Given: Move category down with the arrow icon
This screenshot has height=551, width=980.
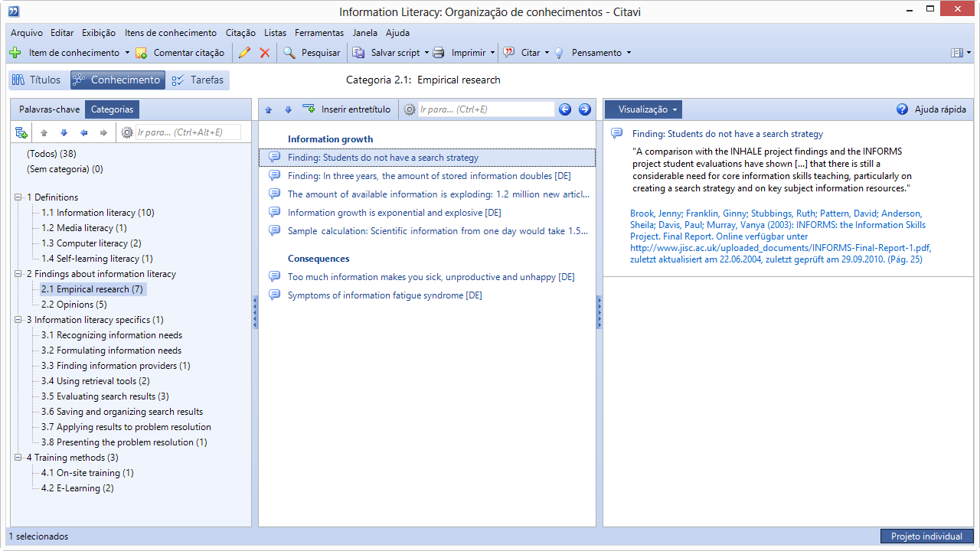Looking at the screenshot, I should tap(64, 132).
